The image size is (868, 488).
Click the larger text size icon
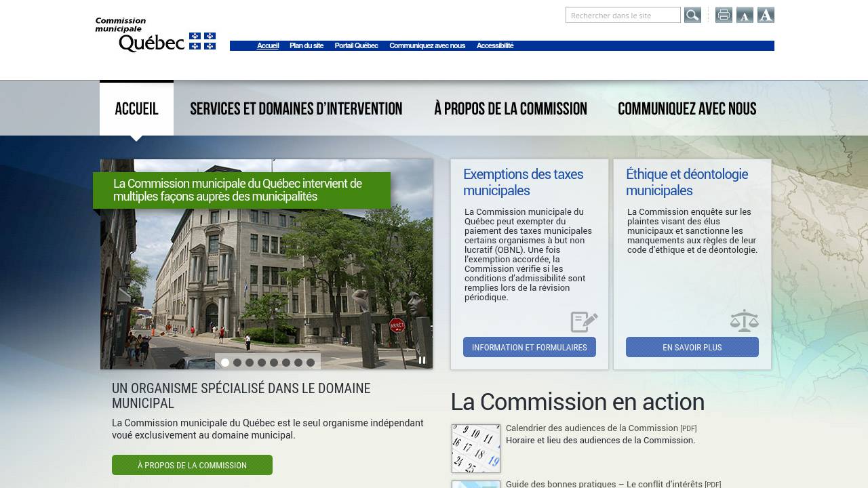pos(766,15)
